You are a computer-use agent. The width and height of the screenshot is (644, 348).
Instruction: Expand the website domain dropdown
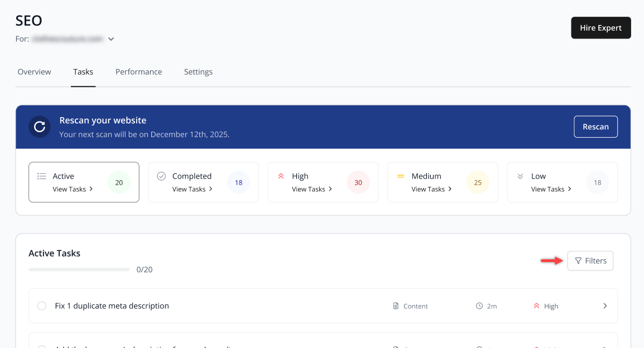coord(111,39)
